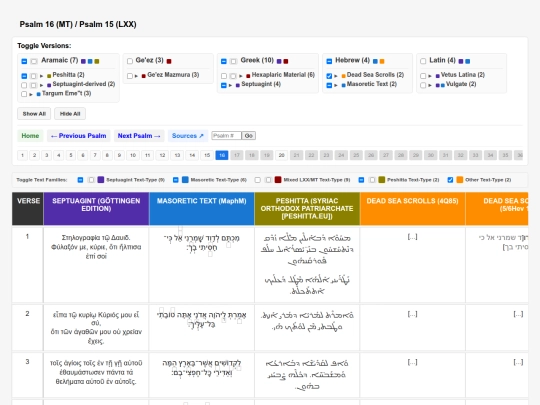Expand the Vetus Latina group arrow
The image size is (540, 405).
pos(430,76)
